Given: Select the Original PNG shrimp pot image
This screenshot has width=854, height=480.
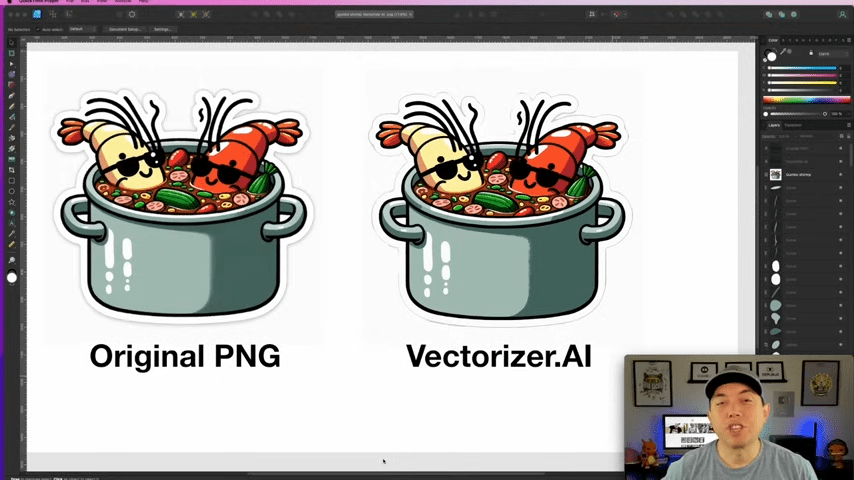Looking at the screenshot, I should tap(183, 205).
